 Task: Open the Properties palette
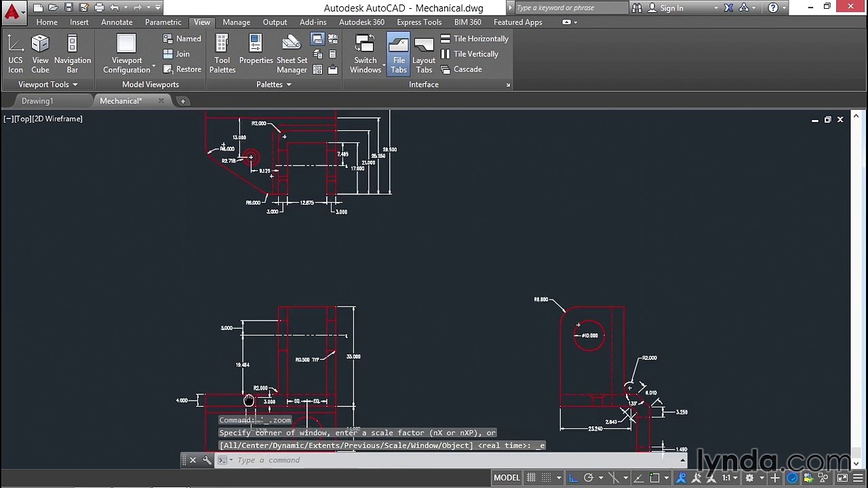click(256, 50)
